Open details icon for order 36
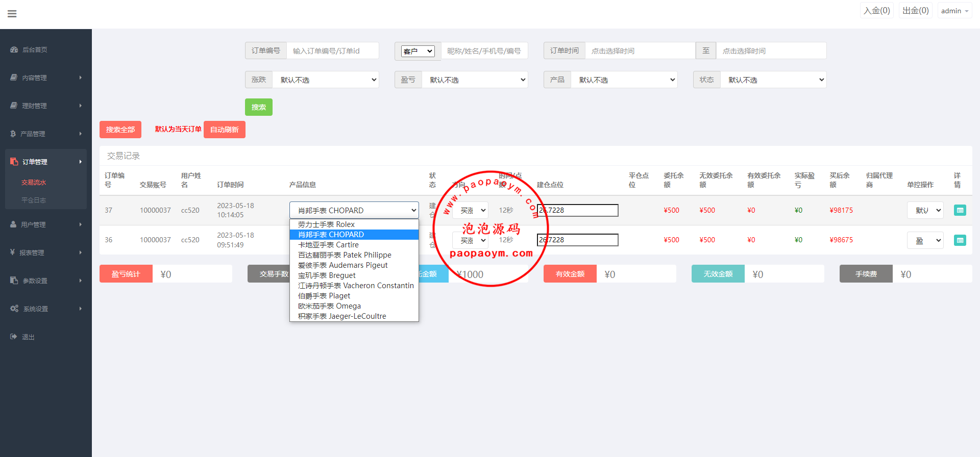Screen dimensions: 980x457 pyautogui.click(x=960, y=240)
